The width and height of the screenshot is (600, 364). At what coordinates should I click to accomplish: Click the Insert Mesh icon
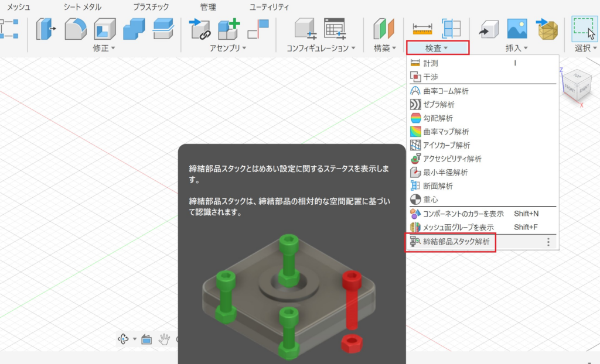pyautogui.click(x=547, y=28)
